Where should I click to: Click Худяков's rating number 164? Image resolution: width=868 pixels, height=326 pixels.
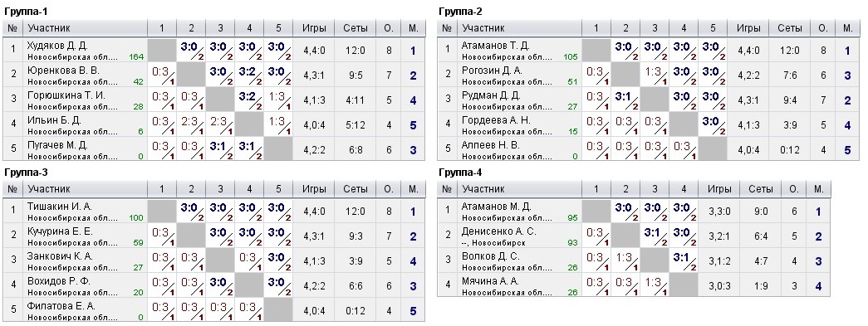click(x=136, y=57)
